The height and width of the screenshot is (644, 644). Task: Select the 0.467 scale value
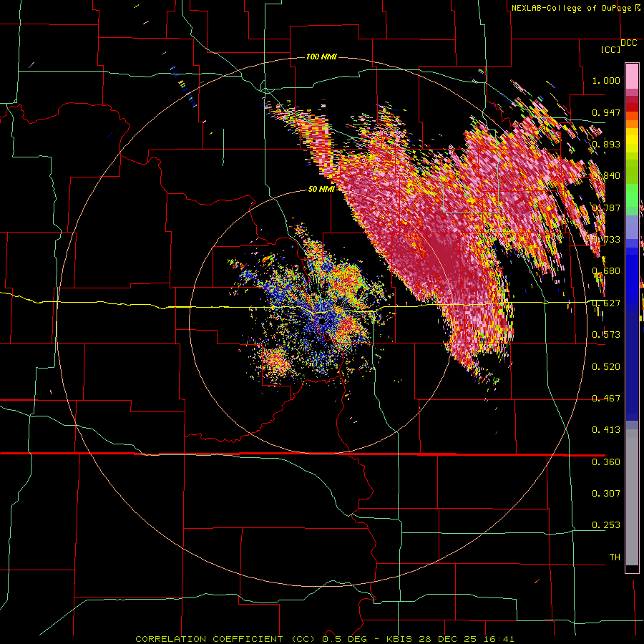[606, 399]
